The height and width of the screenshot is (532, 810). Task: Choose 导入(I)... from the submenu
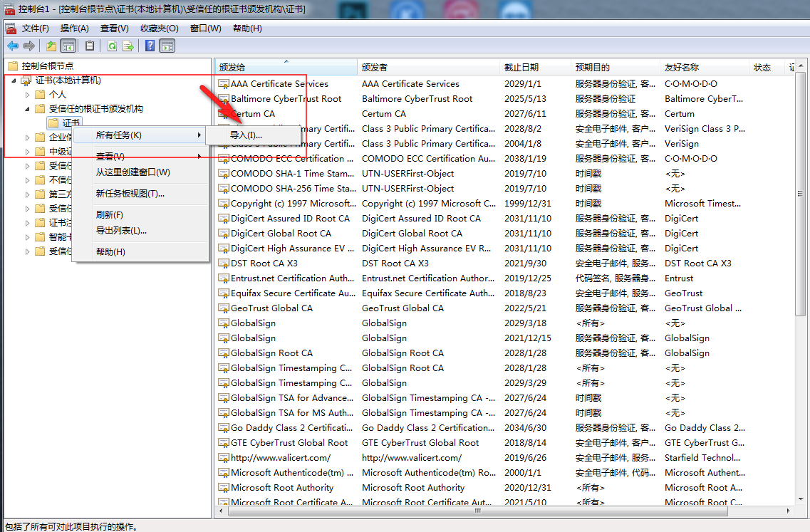[x=246, y=135]
